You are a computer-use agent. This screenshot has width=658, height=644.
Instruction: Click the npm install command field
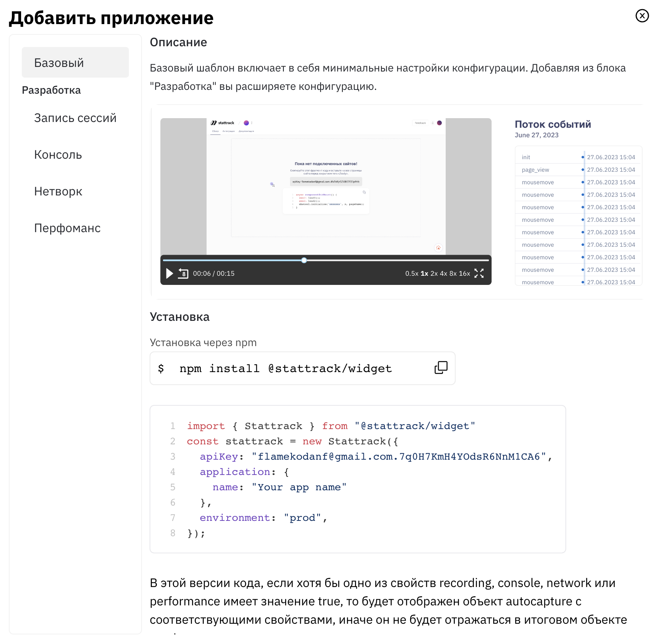[x=285, y=368]
